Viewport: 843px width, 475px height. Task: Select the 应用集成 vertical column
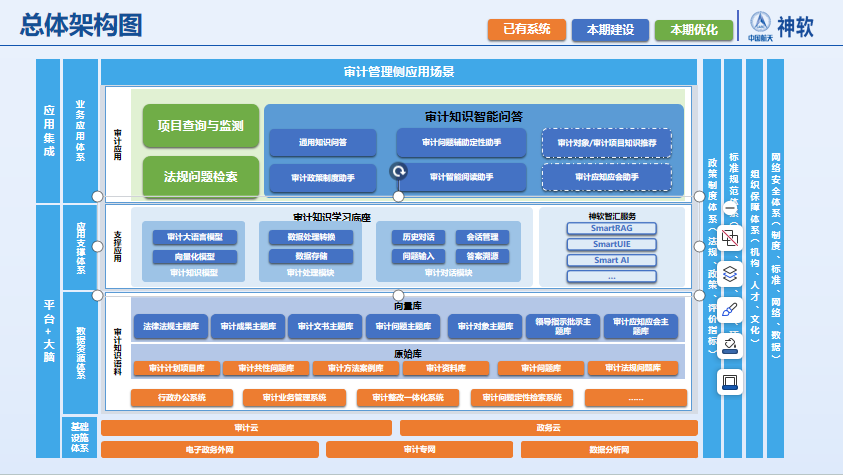pos(48,131)
